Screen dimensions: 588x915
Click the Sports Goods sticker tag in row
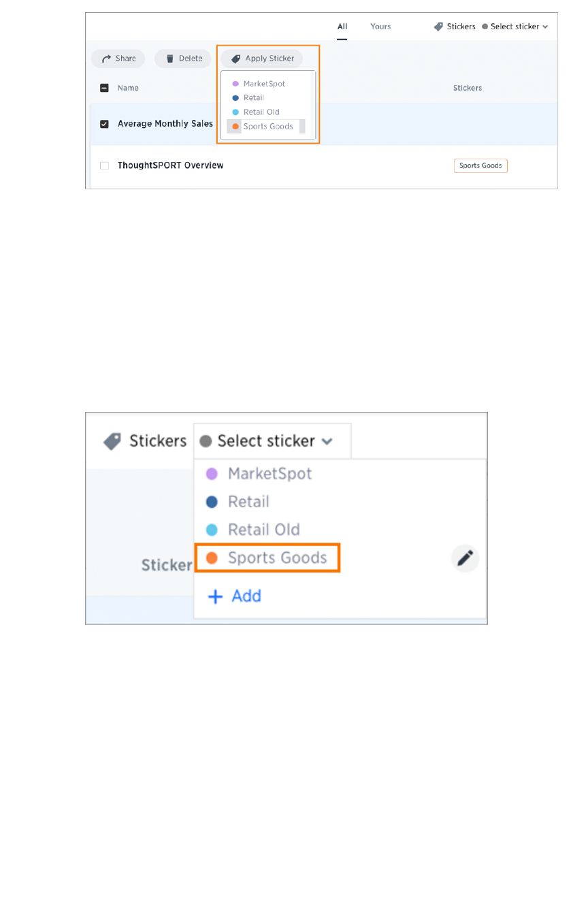pos(480,165)
